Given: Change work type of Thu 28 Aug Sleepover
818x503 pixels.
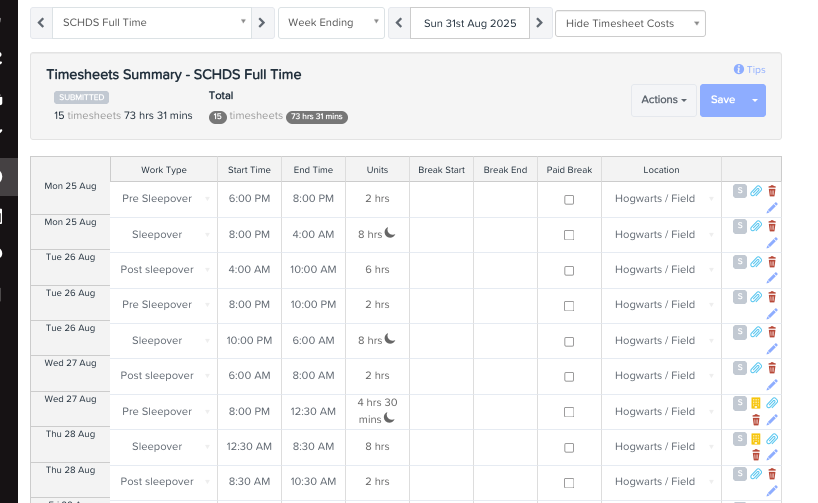Looking at the screenshot, I should (164, 447).
